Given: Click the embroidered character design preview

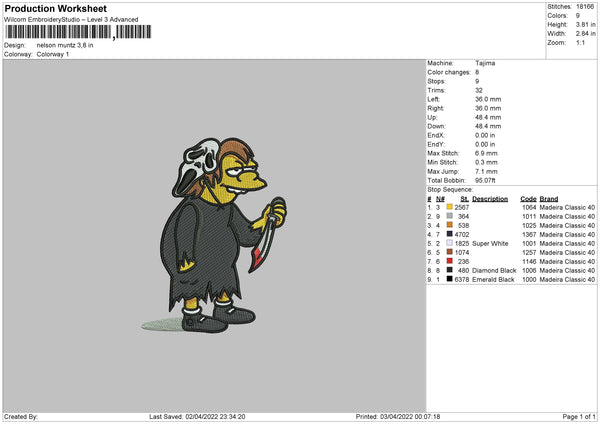Looking at the screenshot, I should point(214,235).
